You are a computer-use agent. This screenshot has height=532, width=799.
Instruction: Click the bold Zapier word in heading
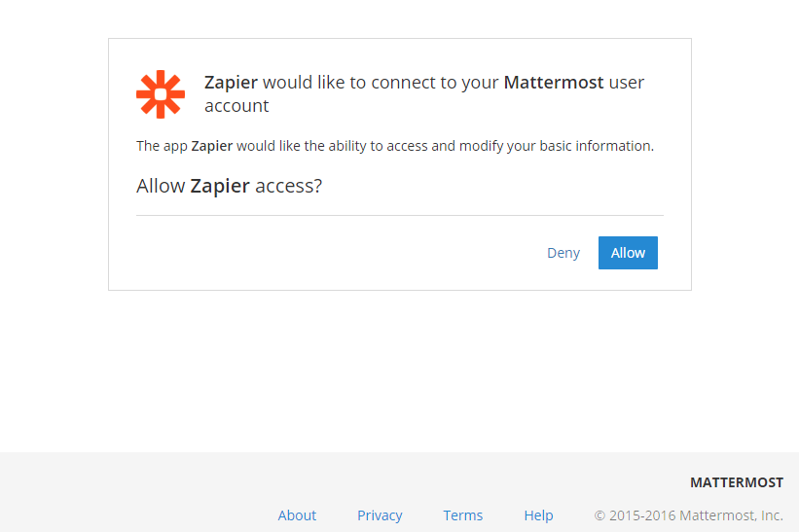(231, 83)
